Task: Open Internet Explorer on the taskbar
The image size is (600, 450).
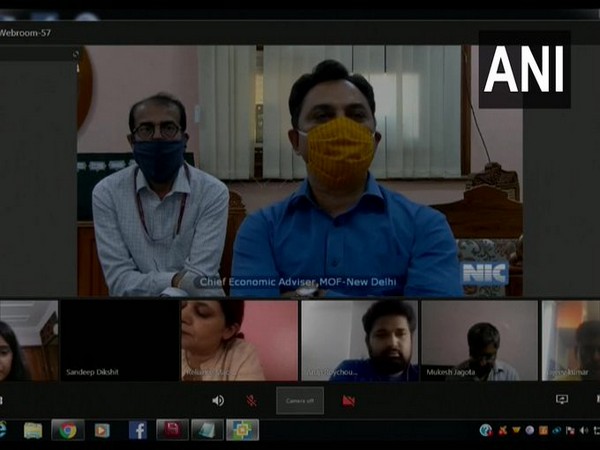Action: [x=3, y=430]
